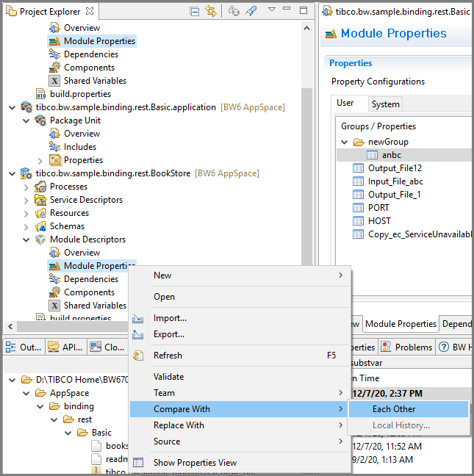Image resolution: width=474 pixels, height=476 pixels.
Task: Click the Resources folder icon
Action: [40, 213]
